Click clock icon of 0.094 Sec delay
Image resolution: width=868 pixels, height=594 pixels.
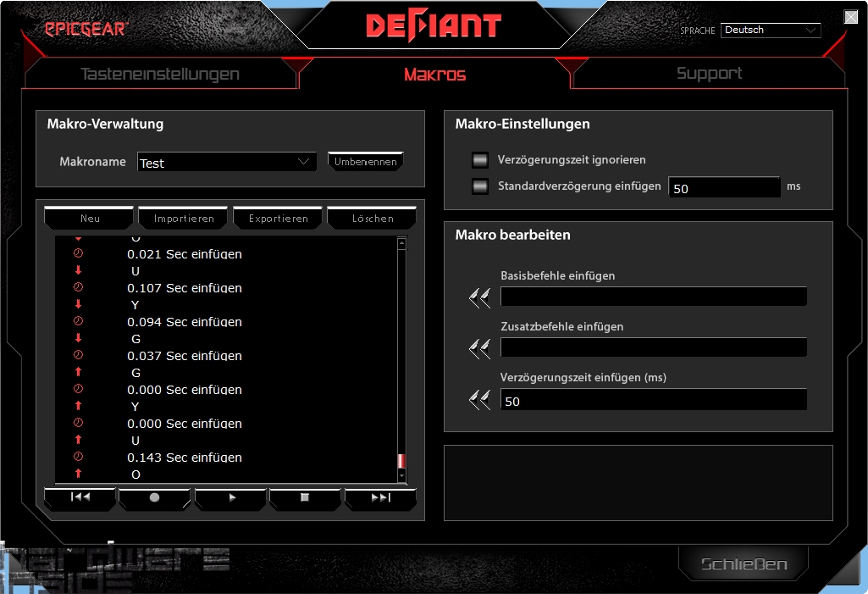tap(78, 321)
